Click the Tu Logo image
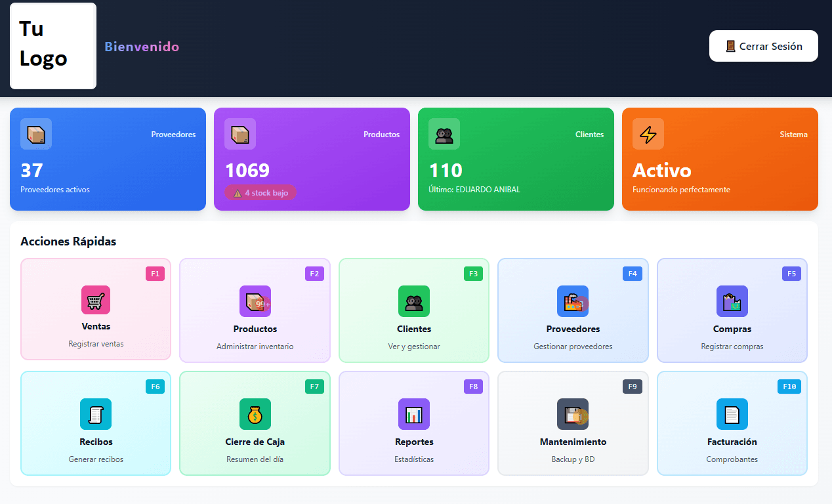 click(x=53, y=46)
